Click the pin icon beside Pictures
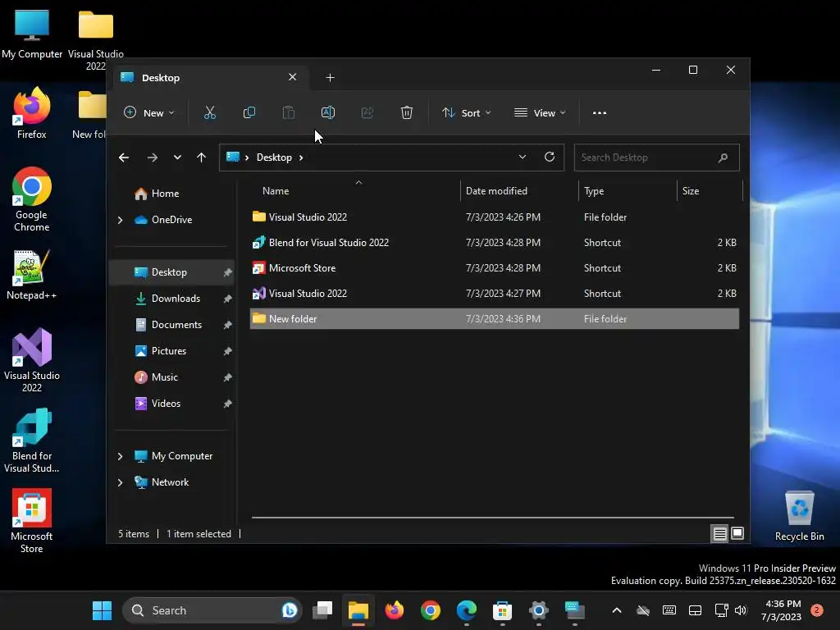This screenshot has height=630, width=840. coord(228,351)
